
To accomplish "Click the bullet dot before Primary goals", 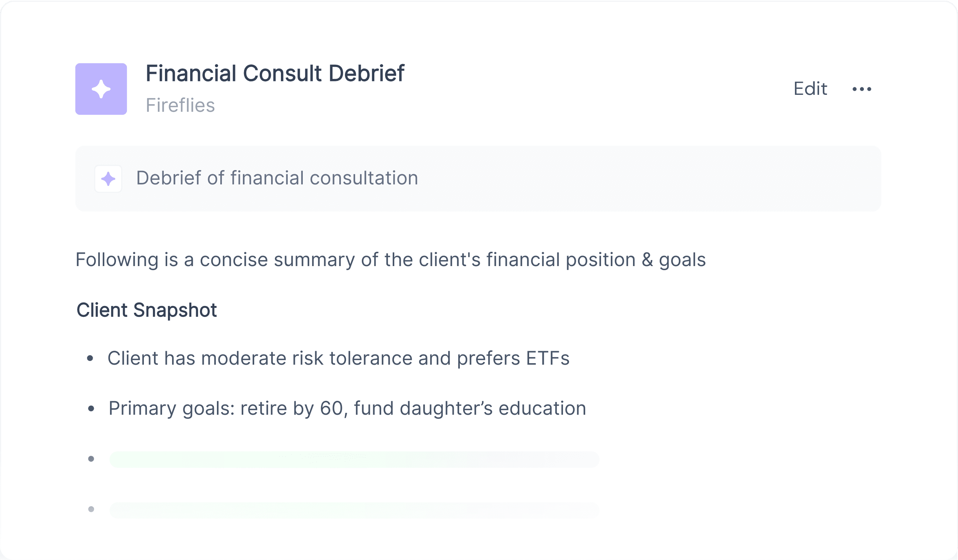I will click(x=91, y=409).
